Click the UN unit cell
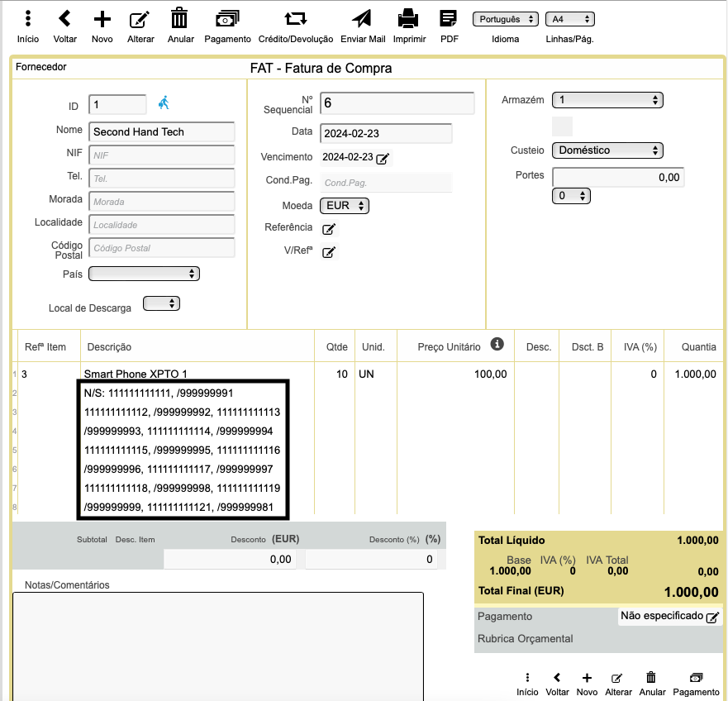The image size is (728, 701). click(x=366, y=374)
